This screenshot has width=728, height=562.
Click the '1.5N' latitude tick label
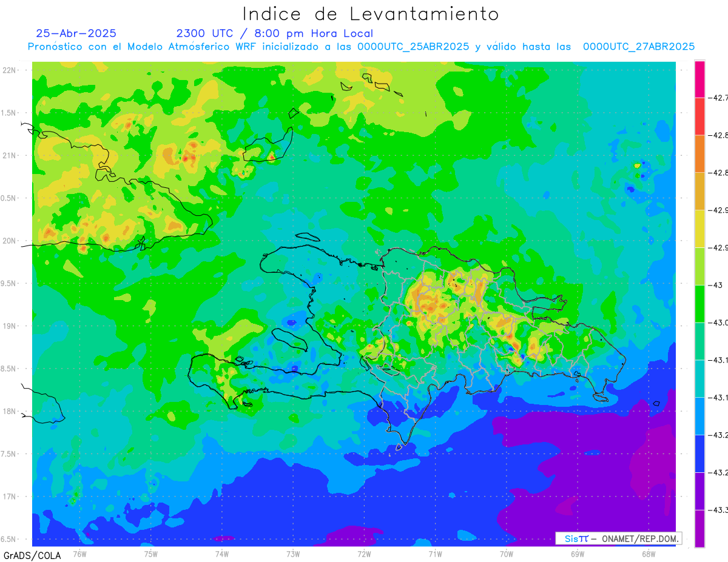click(9, 113)
